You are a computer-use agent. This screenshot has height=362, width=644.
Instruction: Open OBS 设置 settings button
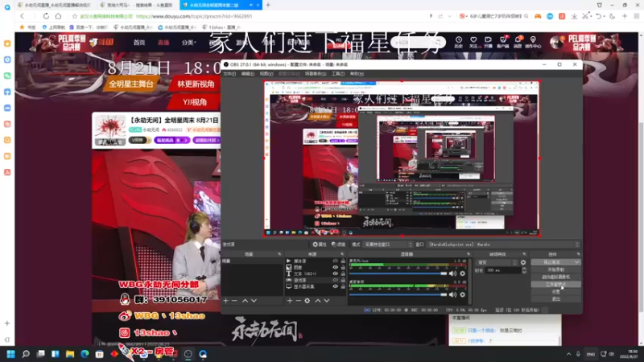[x=555, y=292]
